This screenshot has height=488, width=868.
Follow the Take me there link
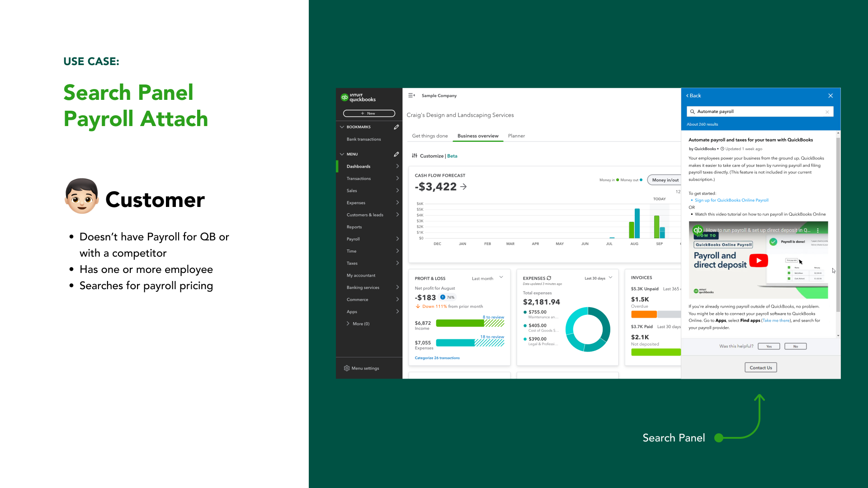(x=776, y=321)
